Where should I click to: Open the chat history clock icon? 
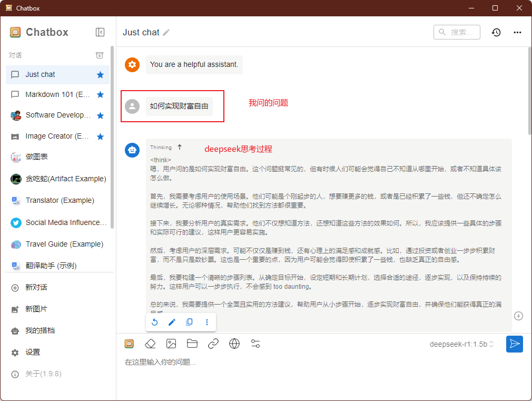pyautogui.click(x=496, y=32)
